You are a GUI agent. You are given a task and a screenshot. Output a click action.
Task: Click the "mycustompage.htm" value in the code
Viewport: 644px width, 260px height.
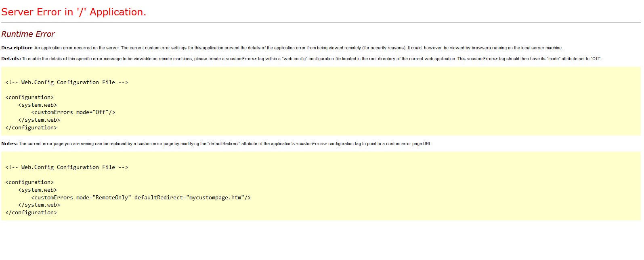coord(215,198)
